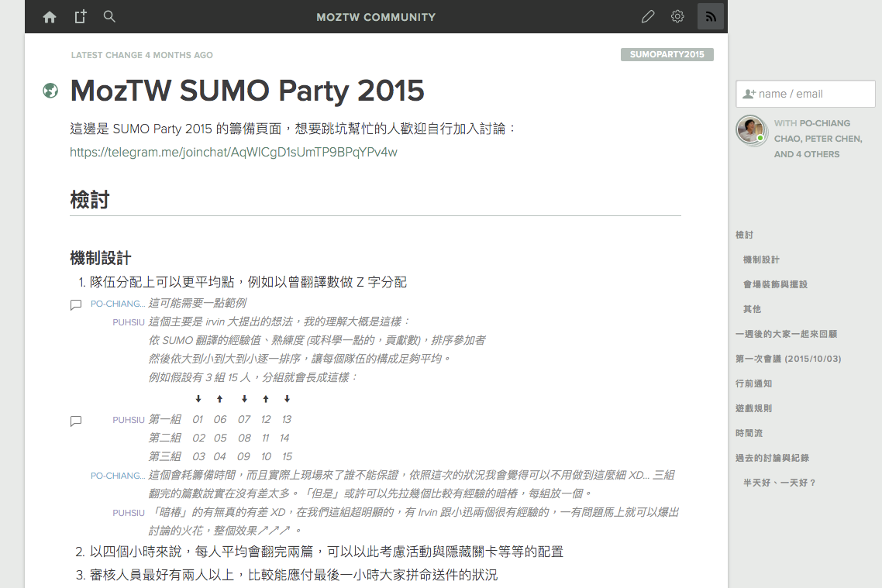Click the 機制設計 subheading in the document

coord(101,259)
